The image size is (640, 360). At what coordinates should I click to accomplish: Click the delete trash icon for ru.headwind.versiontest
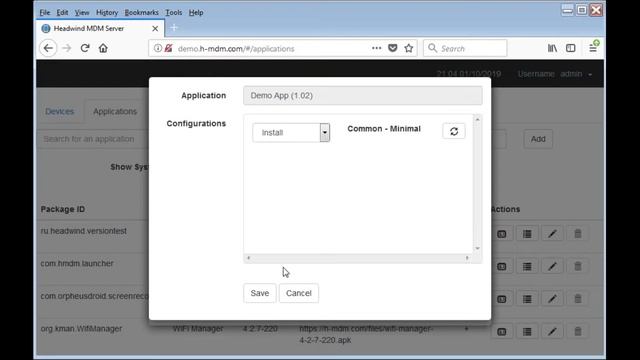tap(578, 234)
